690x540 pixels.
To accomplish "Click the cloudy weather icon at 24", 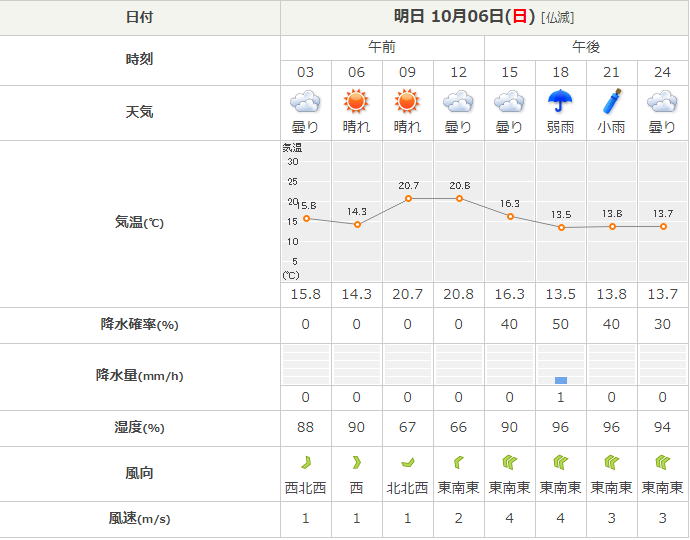I will [662, 102].
